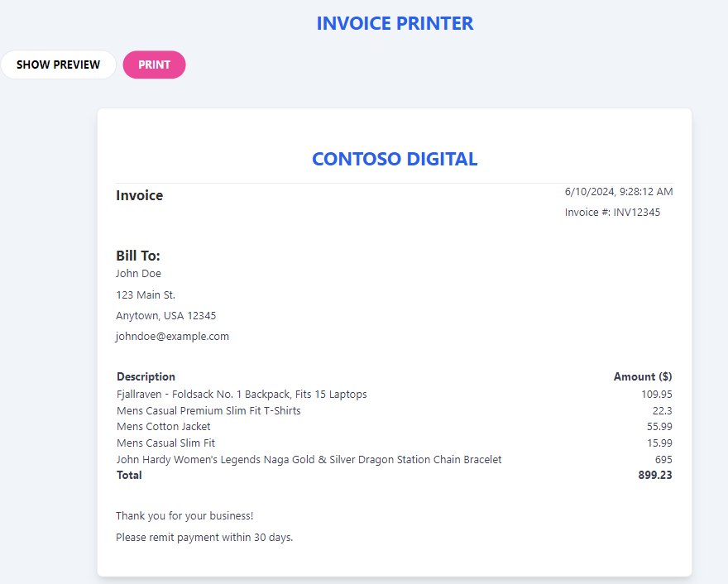The height and width of the screenshot is (584, 728).
Task: Click the 123 Main St. address line
Action: click(x=146, y=294)
